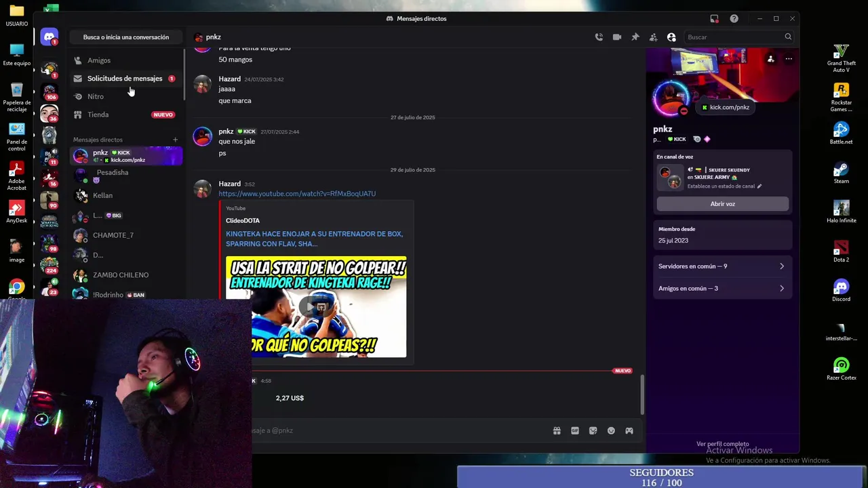Focus the Buscar search field
This screenshot has width=868, height=488.
739,37
